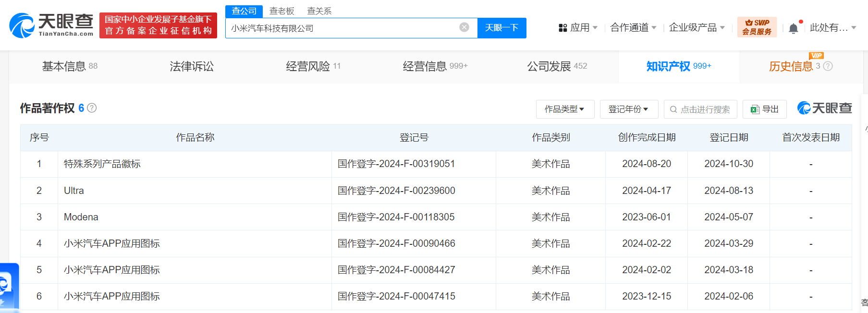Screen dimensions: 868x313
Task: Click the work name Modena
Action: click(81, 217)
